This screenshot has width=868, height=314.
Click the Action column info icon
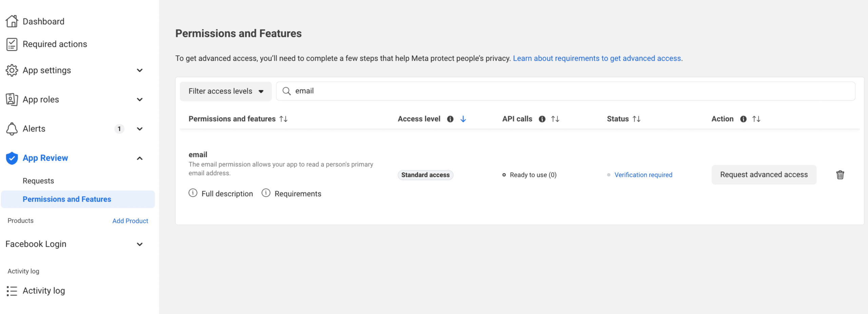(743, 119)
